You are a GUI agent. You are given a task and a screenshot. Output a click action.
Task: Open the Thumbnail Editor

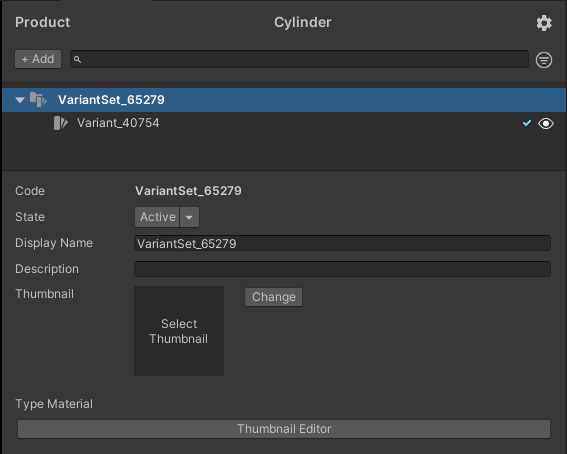click(x=284, y=429)
